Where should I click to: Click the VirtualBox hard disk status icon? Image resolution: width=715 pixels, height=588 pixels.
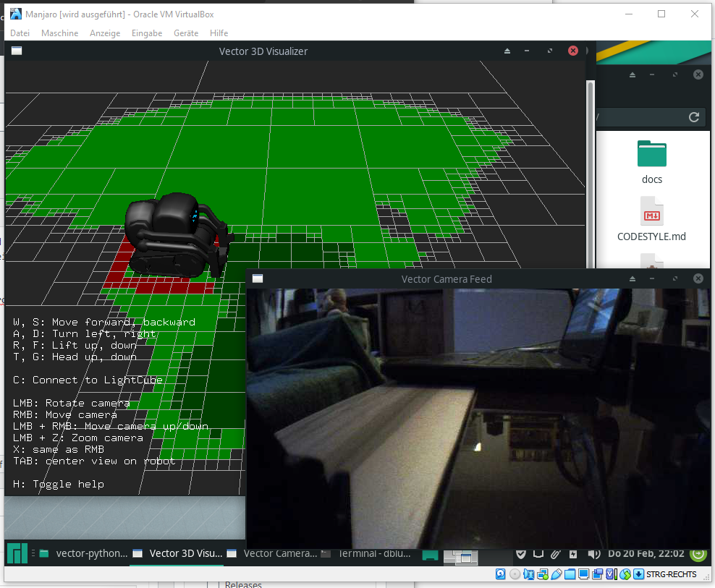point(501,574)
